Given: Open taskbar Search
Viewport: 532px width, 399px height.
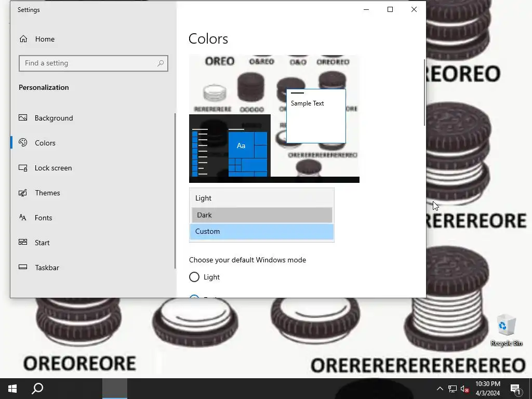Looking at the screenshot, I should click(x=37, y=389).
